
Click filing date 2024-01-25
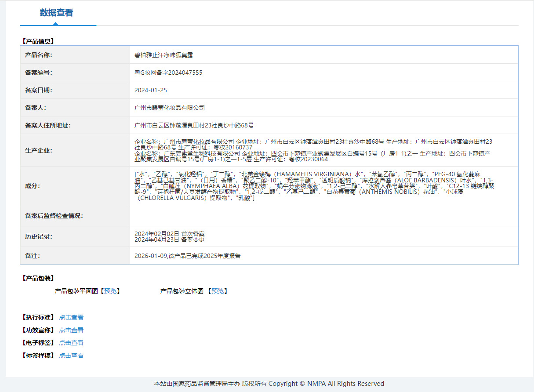(x=151, y=90)
